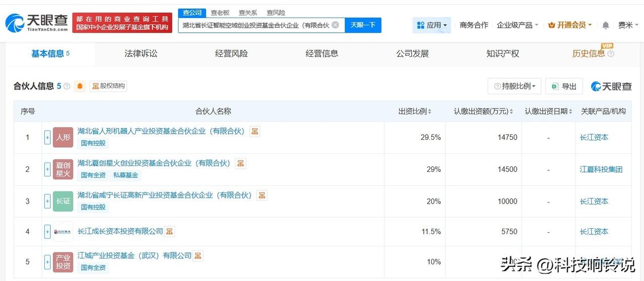
Task: Select the 查老板 search mode tab
Action: click(220, 13)
